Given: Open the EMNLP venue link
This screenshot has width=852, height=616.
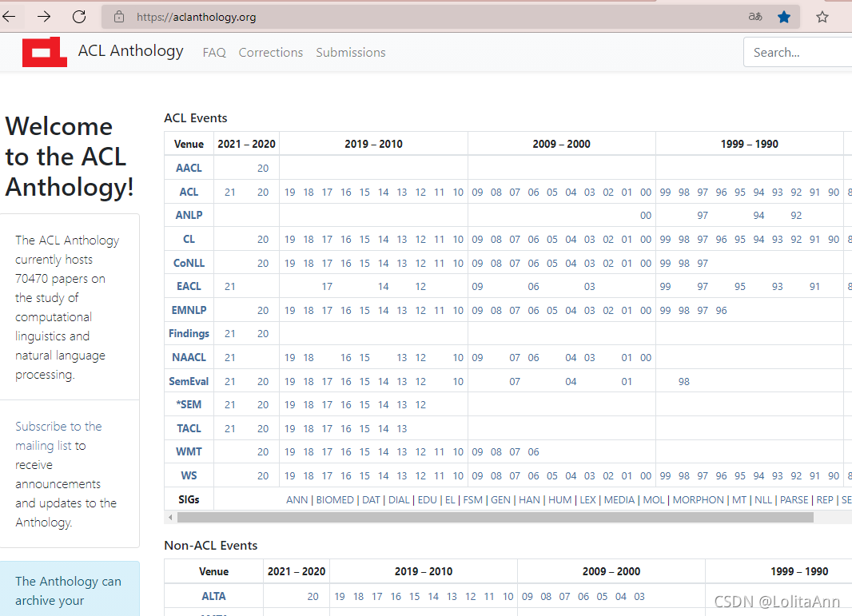Looking at the screenshot, I should [189, 310].
